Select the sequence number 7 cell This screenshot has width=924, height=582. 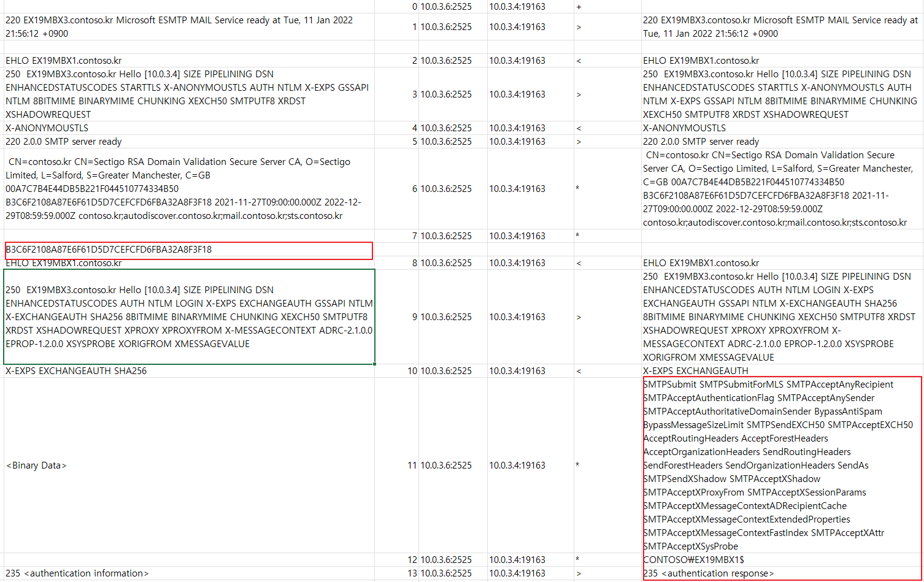[x=396, y=236]
